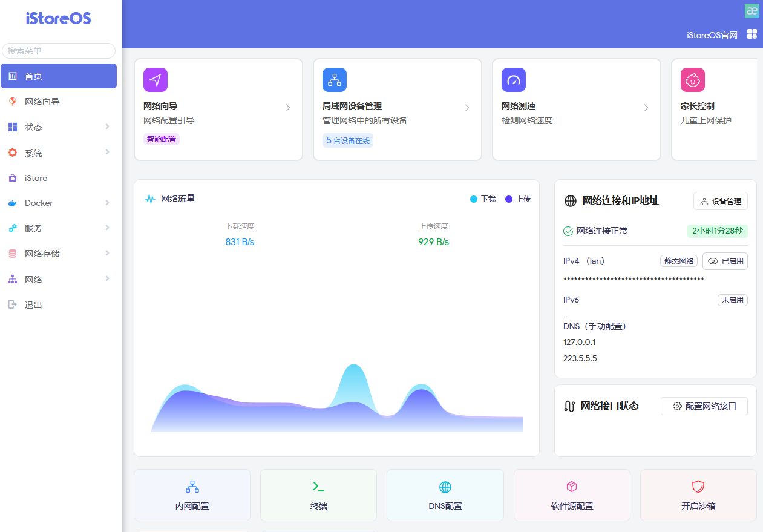Click the 配置网络接口 button
Viewport: 763px width, 532px height.
click(704, 406)
